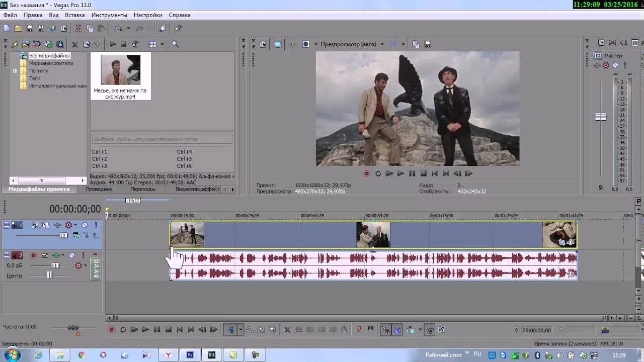Open the Views dropdown arrow in Project Media
644x362 pixels.
pos(162,44)
